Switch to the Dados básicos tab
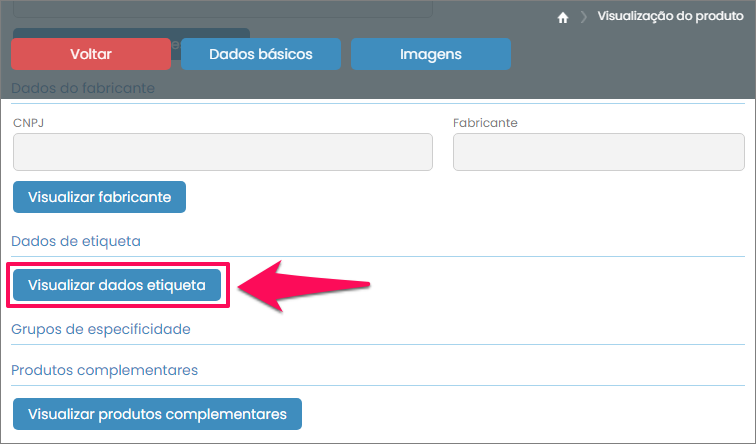 pyautogui.click(x=261, y=54)
